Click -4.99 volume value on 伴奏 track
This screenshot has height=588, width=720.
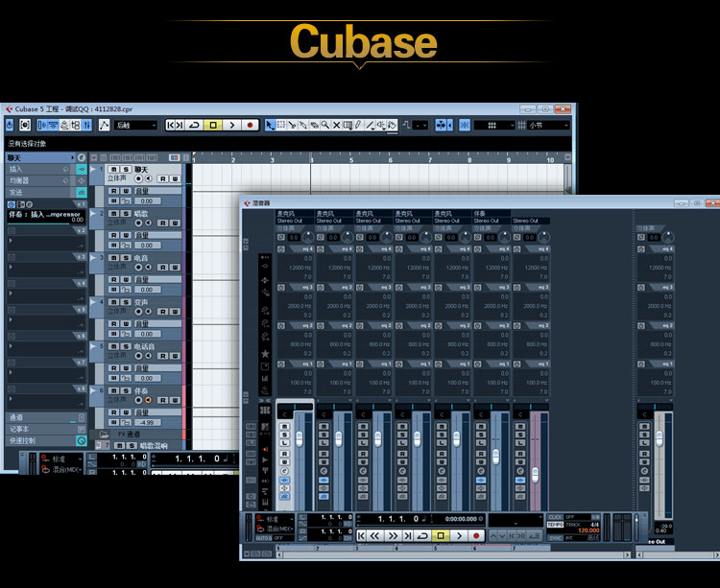(148, 422)
